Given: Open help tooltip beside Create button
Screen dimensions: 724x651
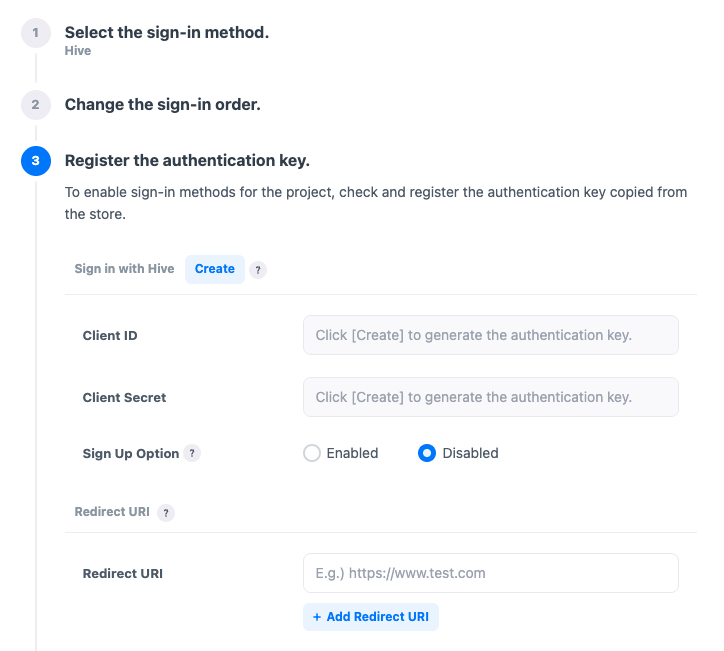Looking at the screenshot, I should (258, 269).
